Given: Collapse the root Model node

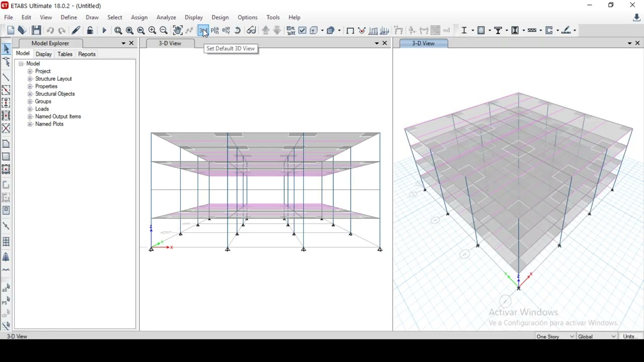Looking at the screenshot, I should tap(21, 64).
